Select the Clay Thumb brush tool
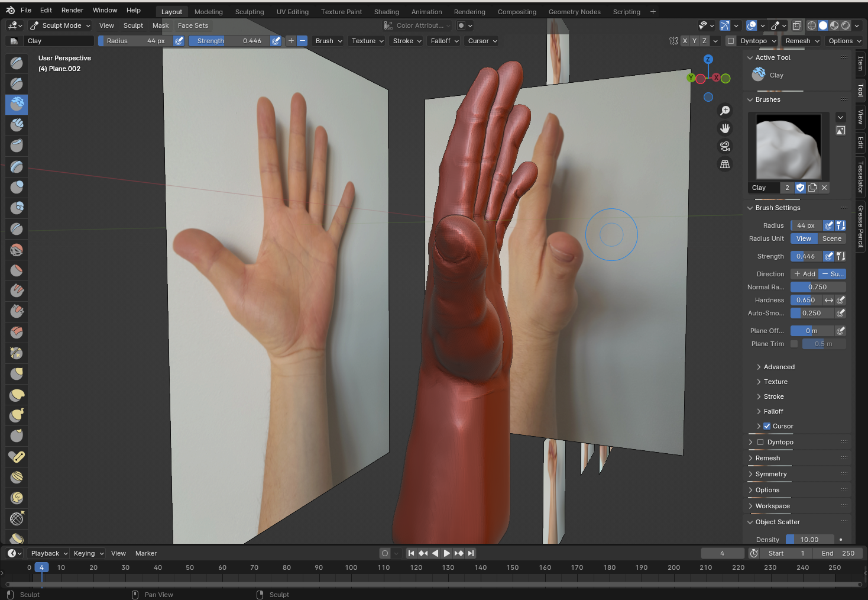This screenshot has height=600, width=868. click(x=17, y=146)
